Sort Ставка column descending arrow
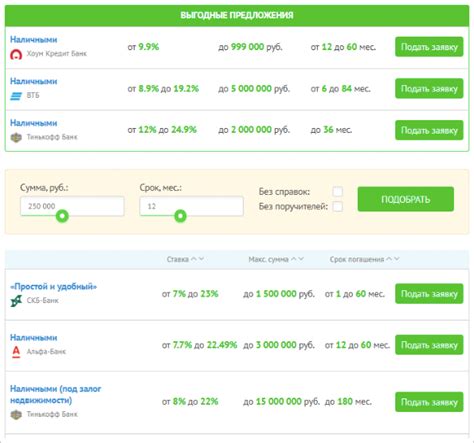 (201, 259)
